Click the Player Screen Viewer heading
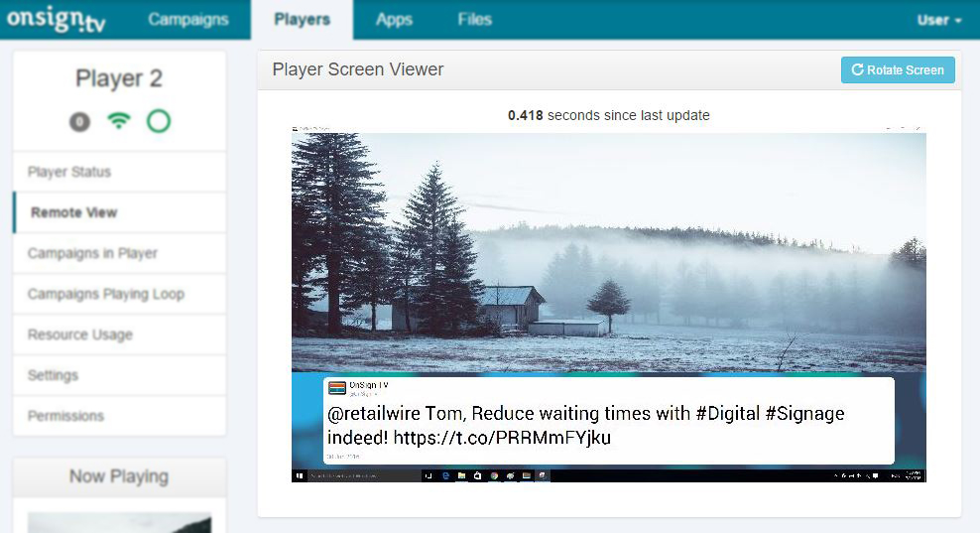 point(357,69)
